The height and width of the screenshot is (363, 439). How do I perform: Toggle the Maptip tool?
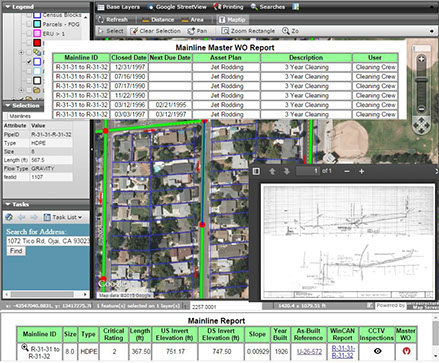(232, 20)
